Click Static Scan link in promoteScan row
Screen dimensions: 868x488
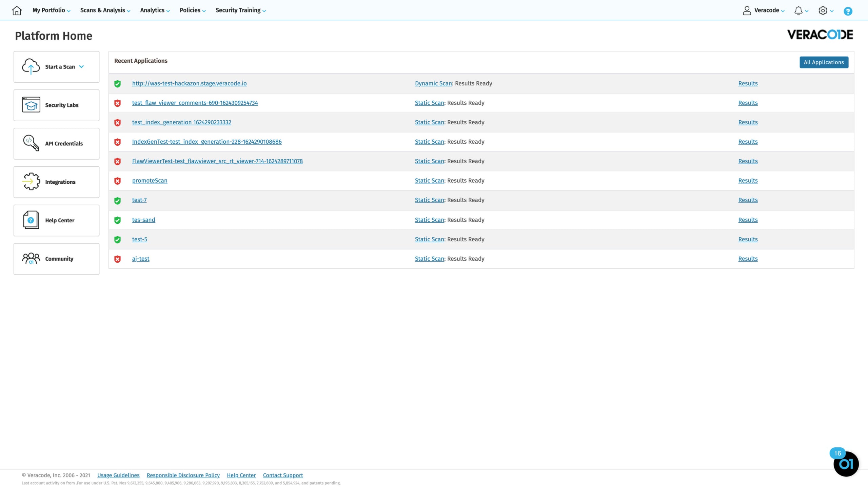(x=430, y=181)
